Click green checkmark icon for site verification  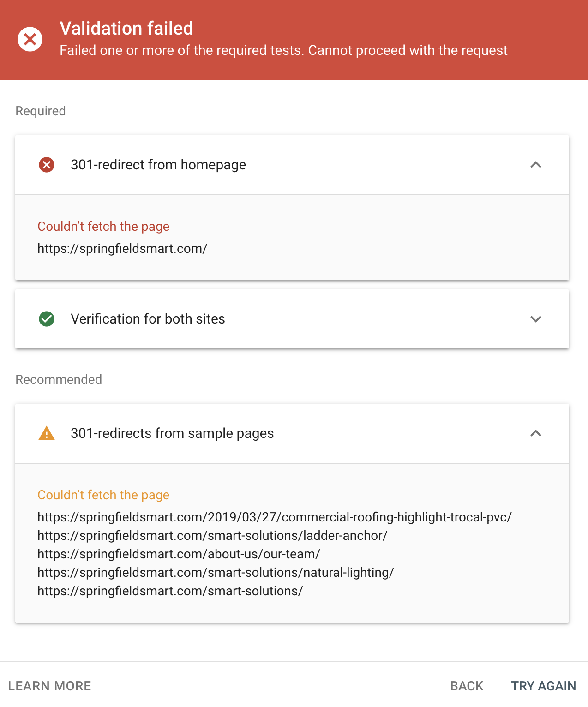47,319
